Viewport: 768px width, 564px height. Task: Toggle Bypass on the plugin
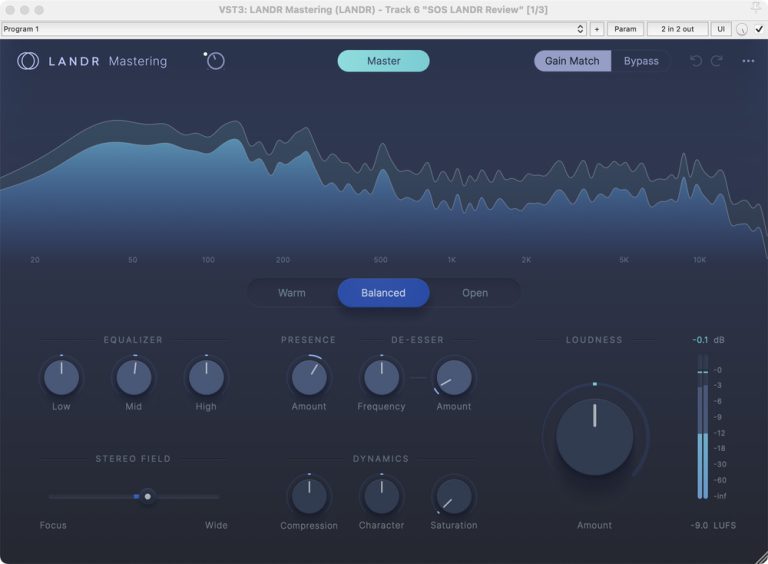[x=641, y=61]
